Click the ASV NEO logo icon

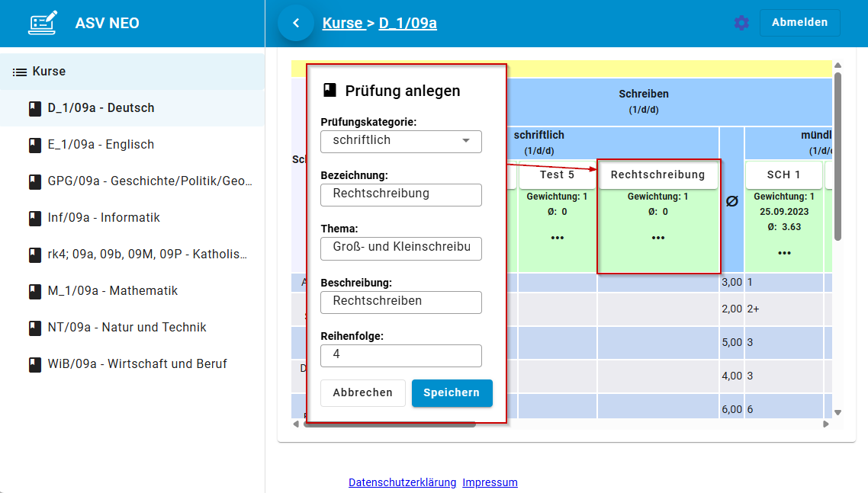tap(42, 23)
